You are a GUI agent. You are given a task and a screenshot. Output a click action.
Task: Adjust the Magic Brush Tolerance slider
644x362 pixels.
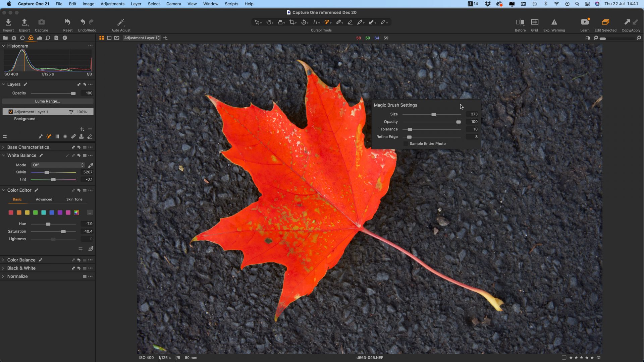(x=410, y=129)
